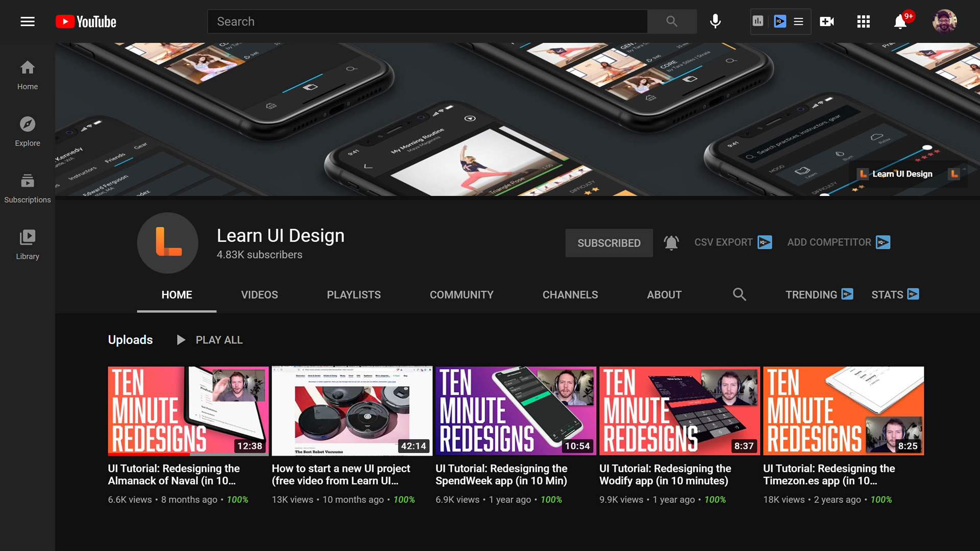Click Learn UI Design channel name
Screen dimensions: 980x551
click(280, 236)
